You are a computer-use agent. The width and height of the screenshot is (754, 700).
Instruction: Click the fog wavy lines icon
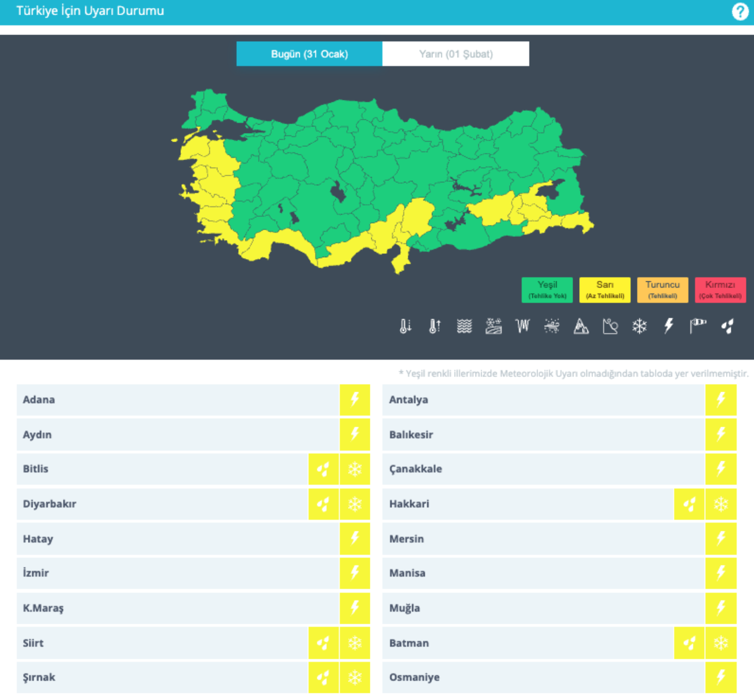(464, 326)
